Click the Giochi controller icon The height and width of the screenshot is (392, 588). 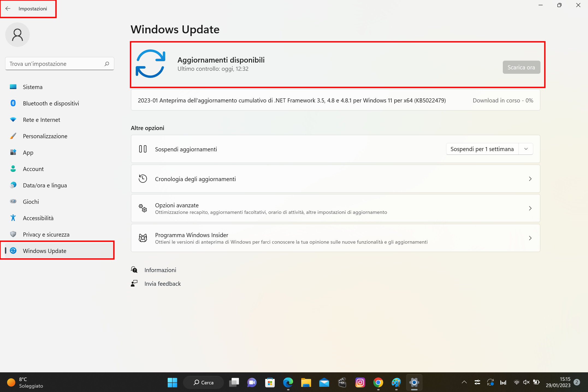[13, 201]
